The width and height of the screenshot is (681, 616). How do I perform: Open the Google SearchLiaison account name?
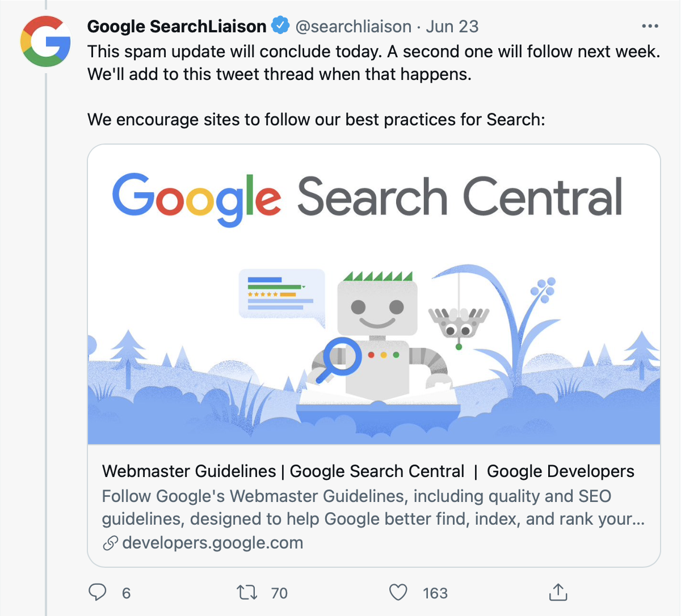(176, 26)
